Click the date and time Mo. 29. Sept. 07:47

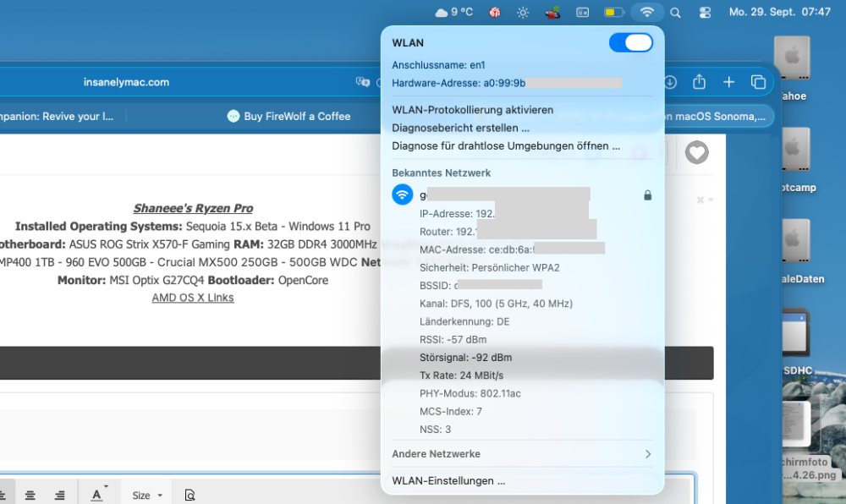point(780,12)
